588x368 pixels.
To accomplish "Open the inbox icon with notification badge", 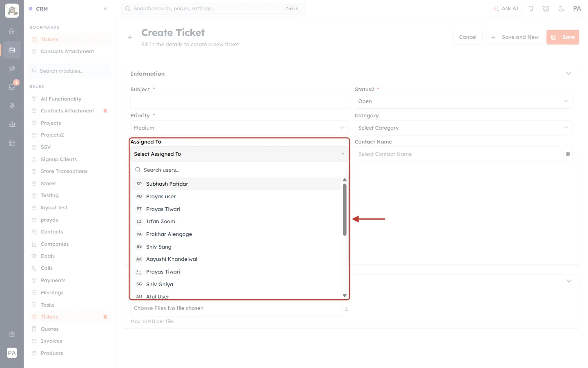I will tap(12, 87).
